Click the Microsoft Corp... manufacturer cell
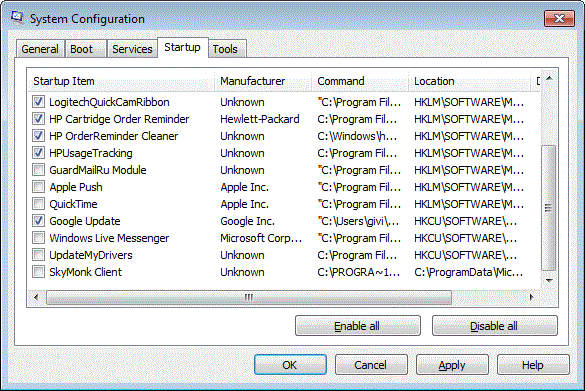The height and width of the screenshot is (391, 585). coord(261,238)
